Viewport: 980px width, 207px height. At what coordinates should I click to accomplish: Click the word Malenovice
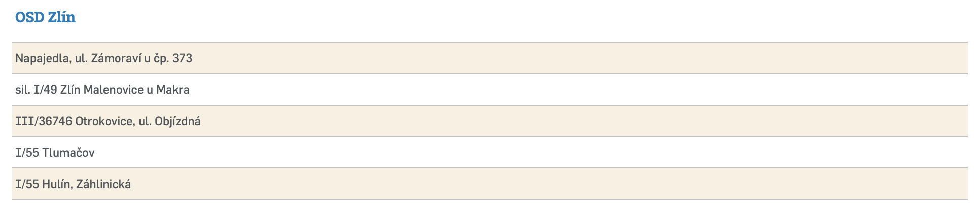point(114,90)
